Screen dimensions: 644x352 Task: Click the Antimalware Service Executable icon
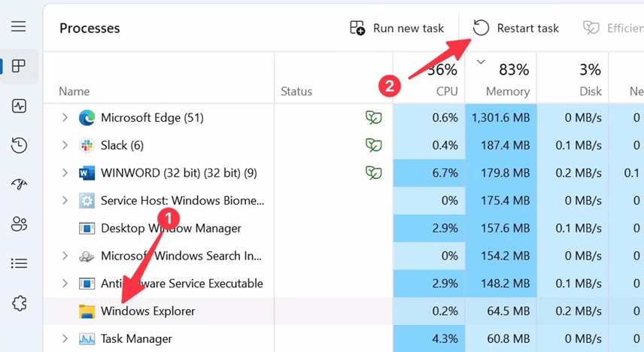point(87,284)
